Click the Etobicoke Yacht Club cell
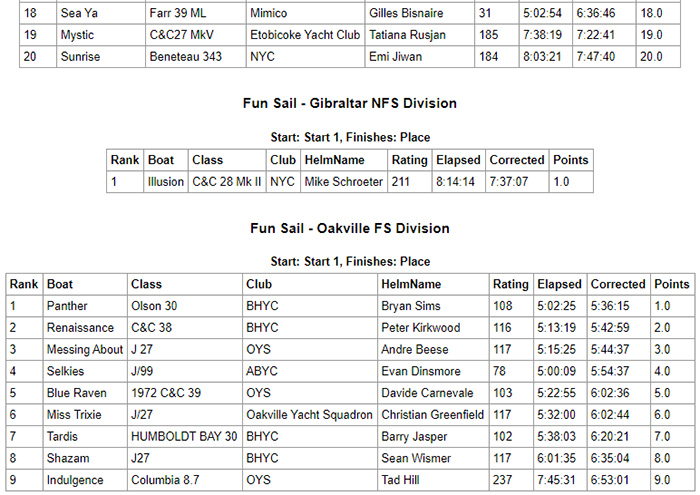 click(305, 35)
